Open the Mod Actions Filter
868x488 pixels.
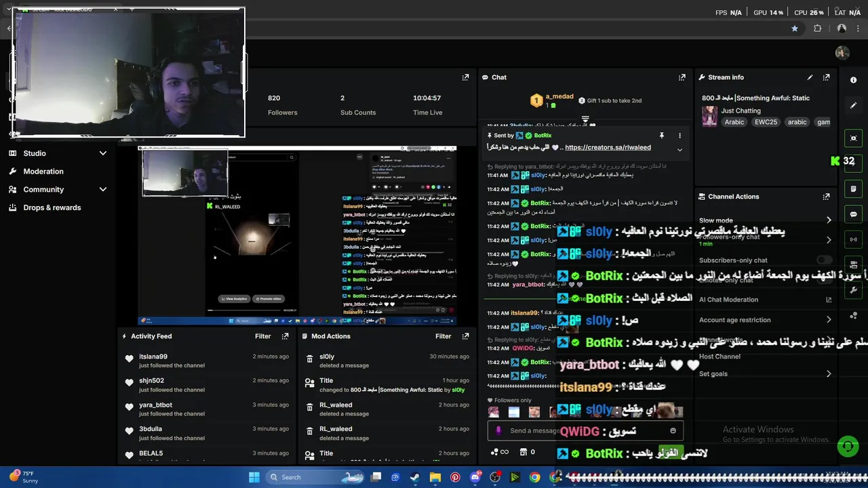(443, 336)
